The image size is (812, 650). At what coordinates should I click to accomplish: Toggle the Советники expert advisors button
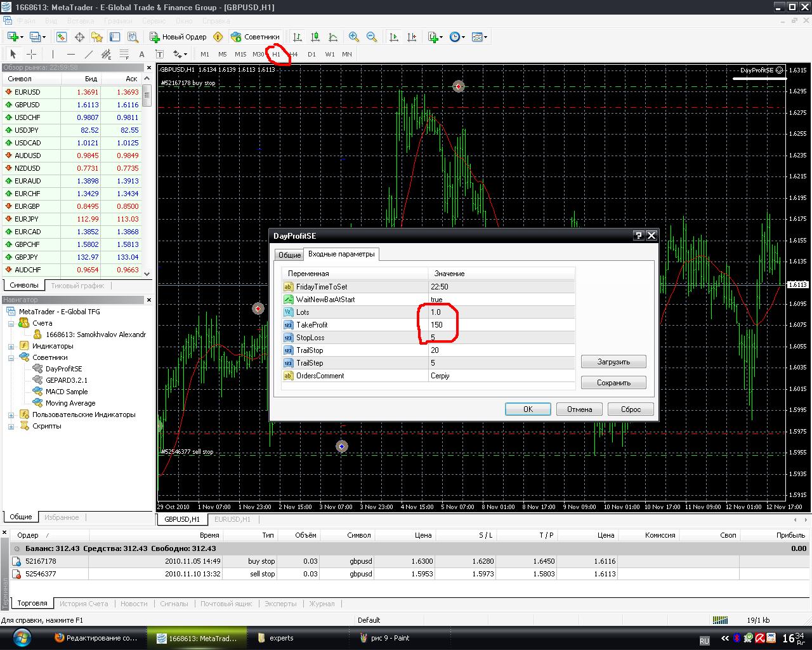click(x=255, y=37)
